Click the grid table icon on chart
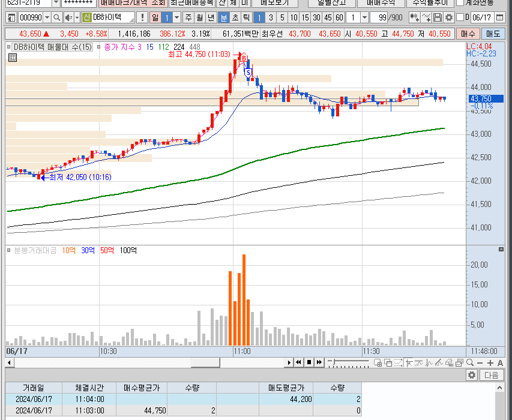This screenshot has height=420, width=512. click(13, 58)
